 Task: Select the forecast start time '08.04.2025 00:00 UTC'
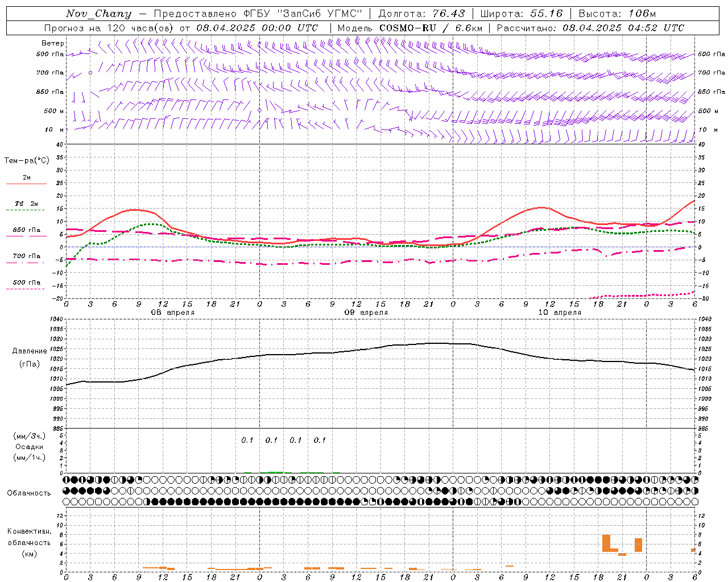tap(257, 28)
